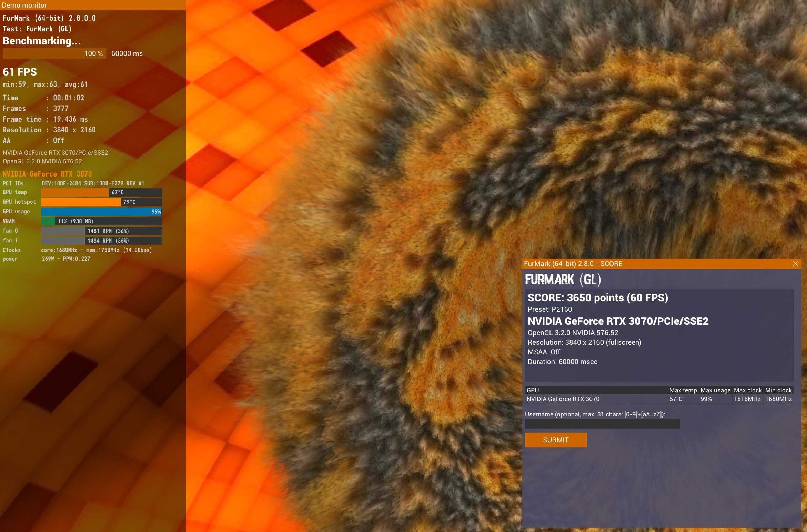Click 'SCORE: 3650 points (60 FPS)' text
The width and height of the screenshot is (807, 532).
(x=598, y=298)
